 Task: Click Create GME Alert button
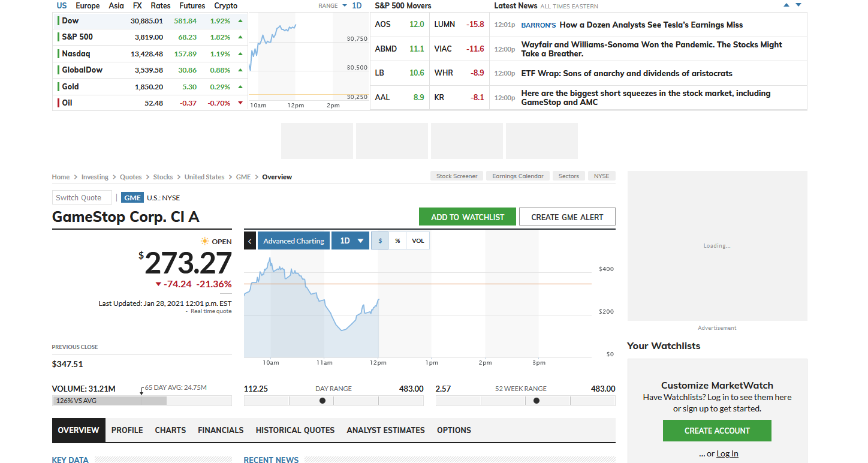tap(567, 217)
